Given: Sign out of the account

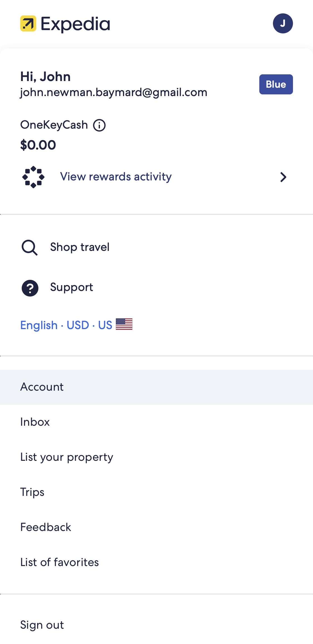Looking at the screenshot, I should click(x=42, y=625).
